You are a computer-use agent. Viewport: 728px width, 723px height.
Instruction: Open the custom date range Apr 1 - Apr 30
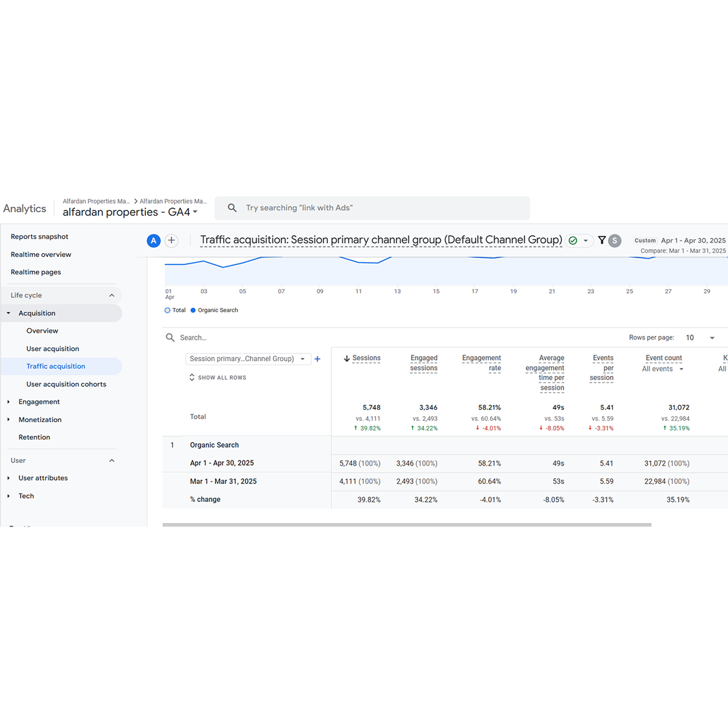pyautogui.click(x=692, y=241)
